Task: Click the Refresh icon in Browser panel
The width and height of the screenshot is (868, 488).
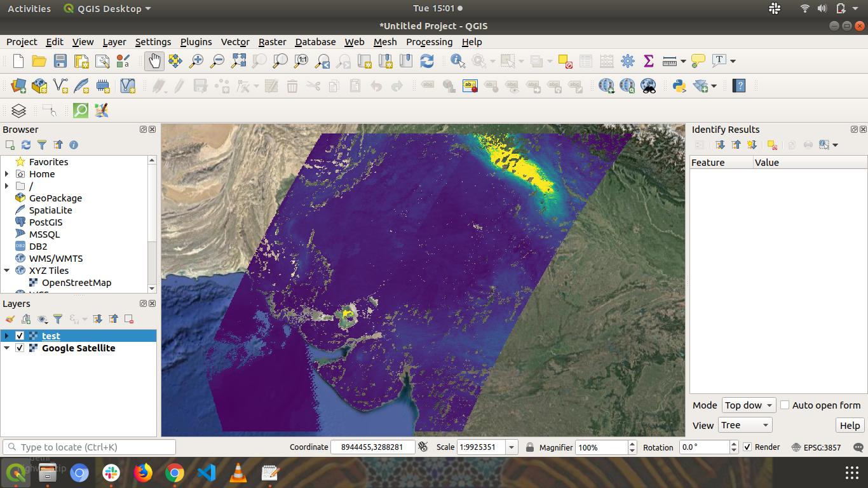Action: (x=26, y=145)
